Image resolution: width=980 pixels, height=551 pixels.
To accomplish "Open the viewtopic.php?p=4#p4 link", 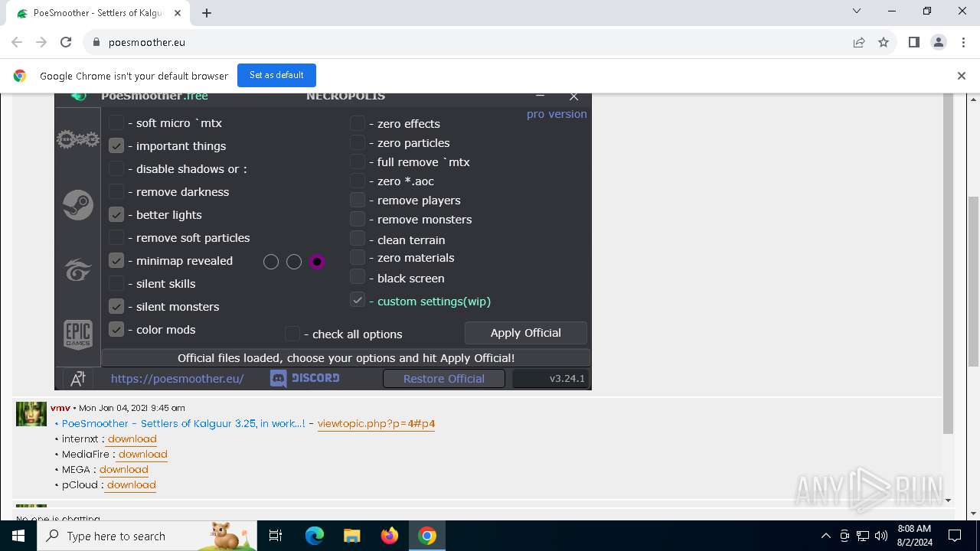I will pos(377,424).
